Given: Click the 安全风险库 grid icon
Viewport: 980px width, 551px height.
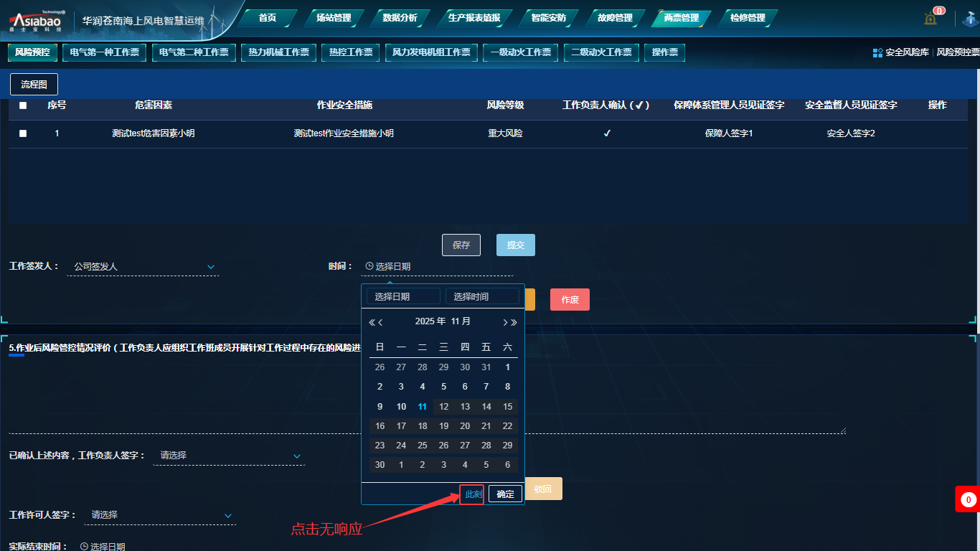Looking at the screenshot, I should pyautogui.click(x=877, y=52).
